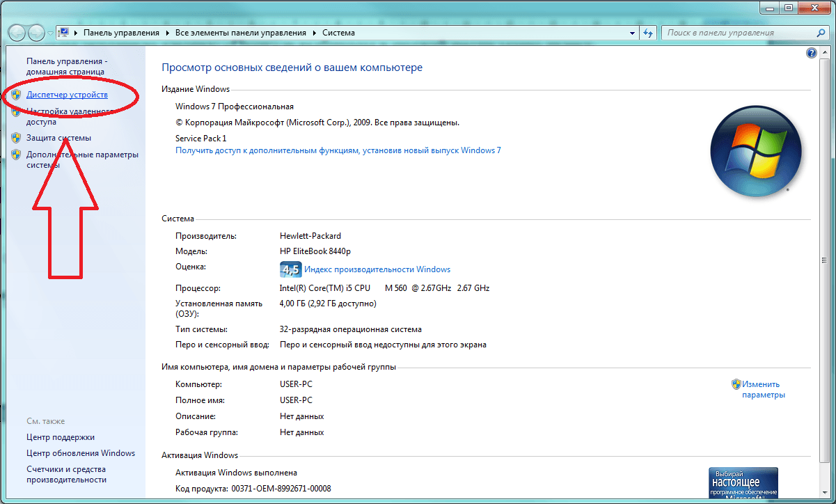
Task: Open 'Панель управления - домашняя страница' link
Action: coord(66,66)
